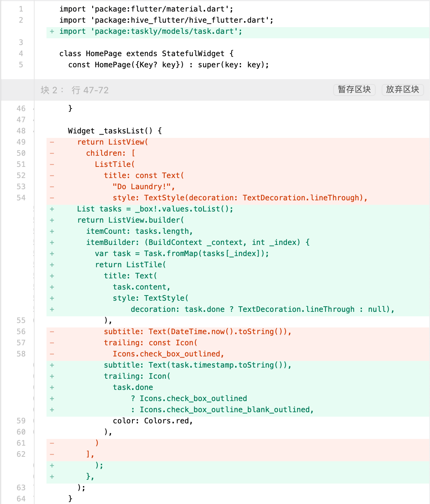Click the minus marker beside the removed '],' line
Screen dimensions: 430x504
pyautogui.click(x=52, y=454)
